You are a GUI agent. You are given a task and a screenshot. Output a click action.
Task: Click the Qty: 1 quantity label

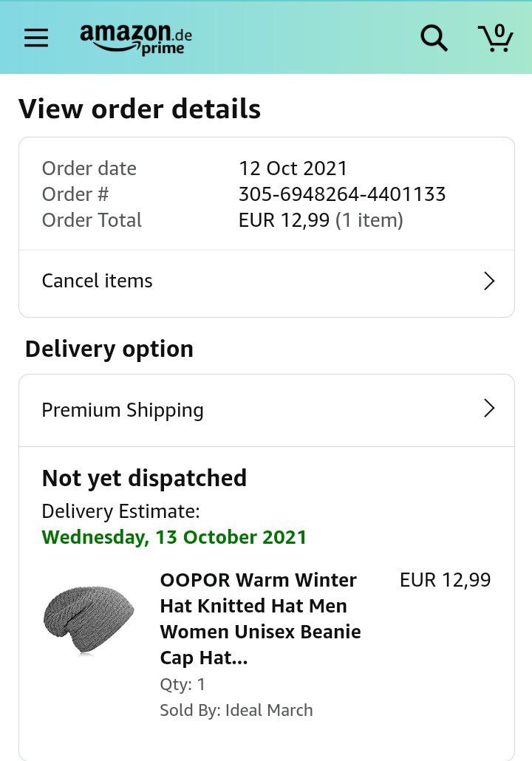[183, 685]
